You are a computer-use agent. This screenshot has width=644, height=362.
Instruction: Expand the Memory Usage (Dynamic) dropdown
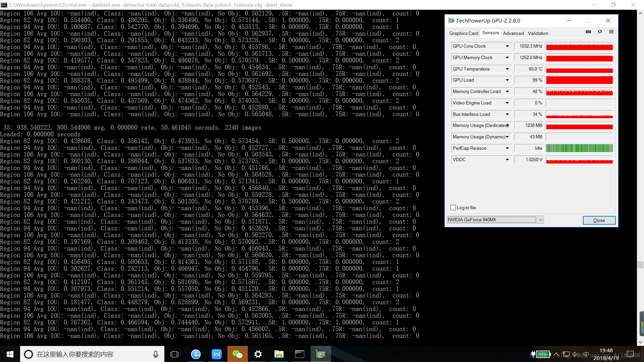pyautogui.click(x=507, y=137)
